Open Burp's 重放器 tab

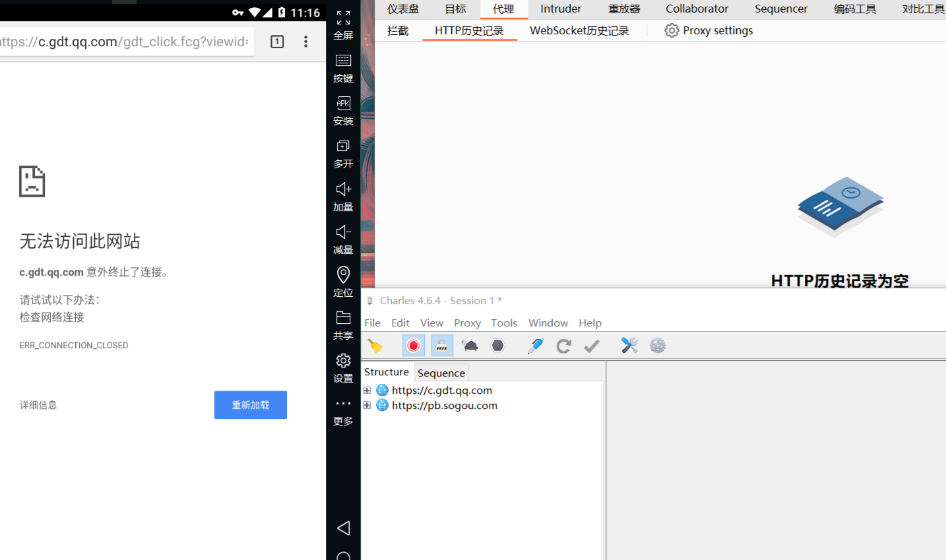pos(624,9)
